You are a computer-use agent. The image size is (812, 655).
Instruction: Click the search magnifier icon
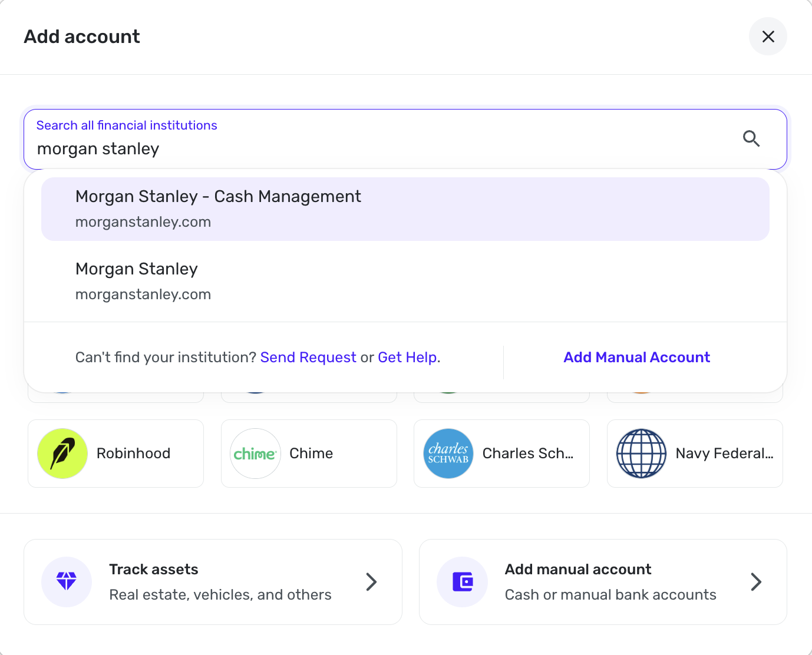[x=751, y=138]
